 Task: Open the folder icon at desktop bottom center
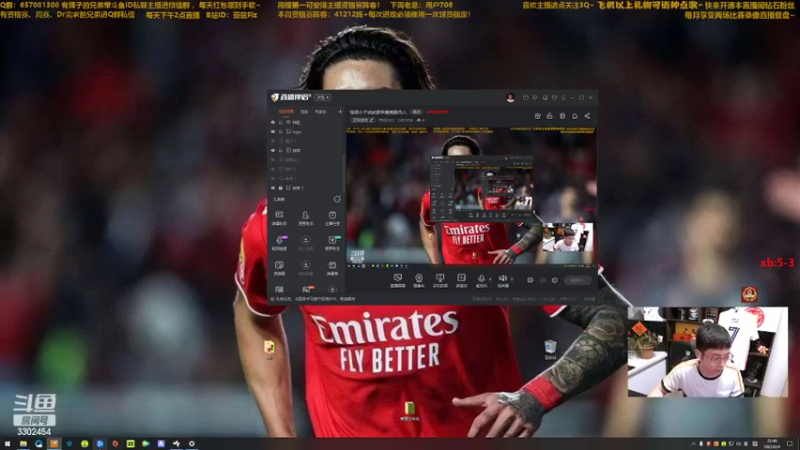coord(409,411)
